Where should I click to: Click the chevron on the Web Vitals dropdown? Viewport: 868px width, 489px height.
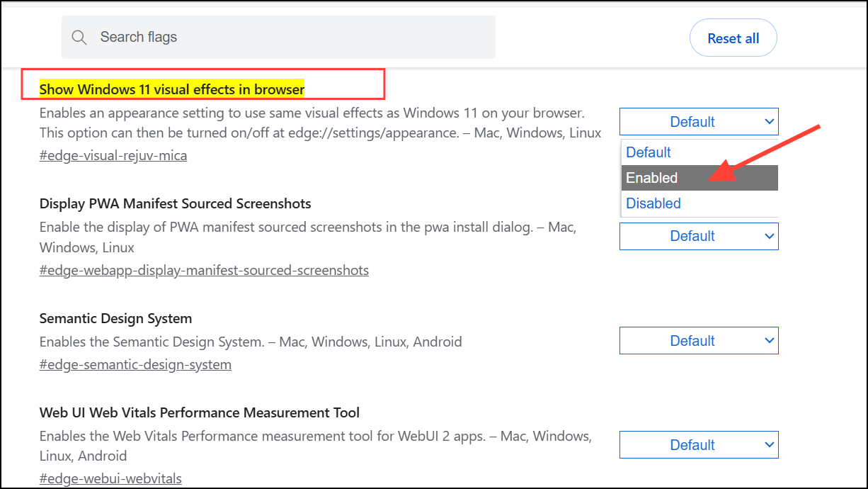click(768, 444)
